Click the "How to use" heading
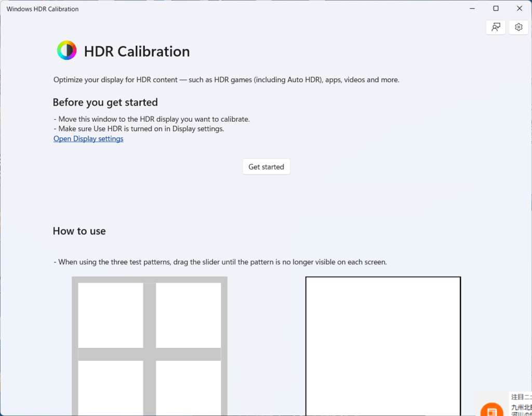532x416 pixels. click(79, 231)
